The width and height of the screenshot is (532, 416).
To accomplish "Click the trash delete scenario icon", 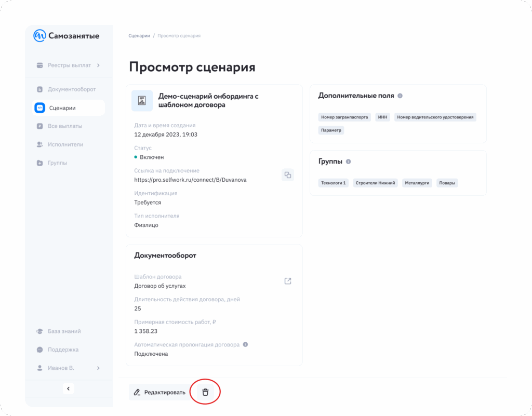I will point(205,392).
